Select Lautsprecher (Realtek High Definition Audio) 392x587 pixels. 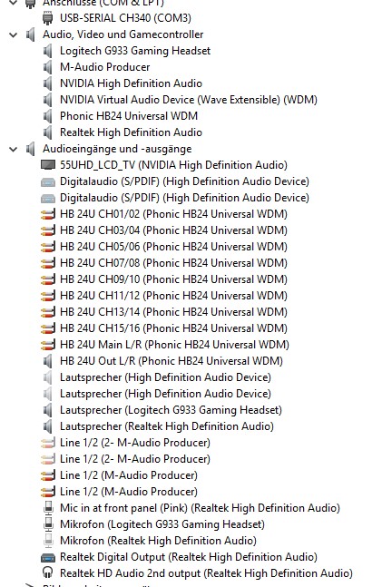pyautogui.click(x=167, y=426)
